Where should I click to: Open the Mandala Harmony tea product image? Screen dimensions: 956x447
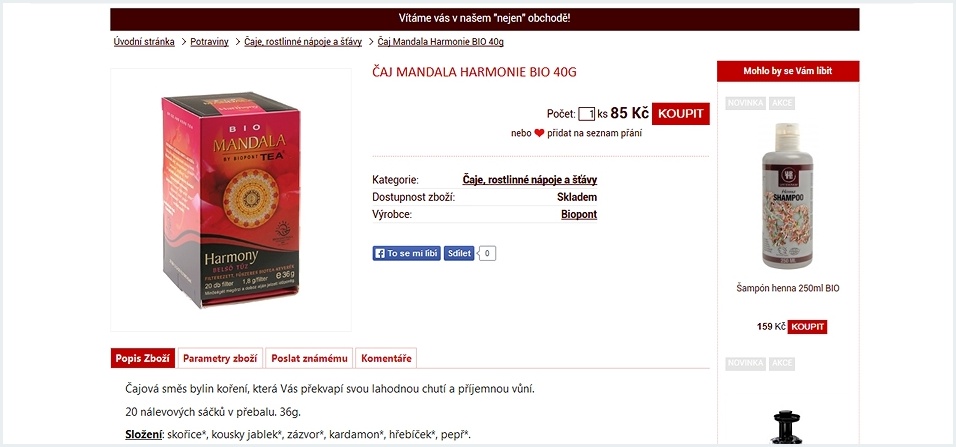(231, 200)
